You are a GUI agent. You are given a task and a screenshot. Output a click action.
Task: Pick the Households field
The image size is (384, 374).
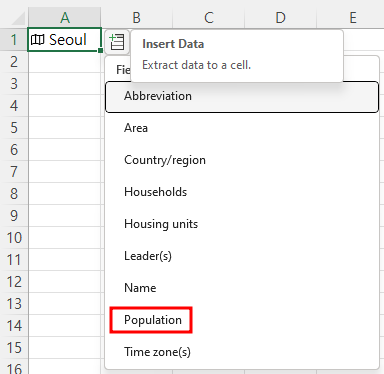242,192
